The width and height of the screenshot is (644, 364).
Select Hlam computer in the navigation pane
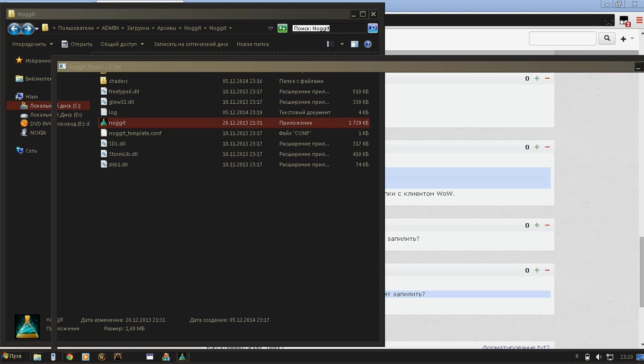coord(27,97)
